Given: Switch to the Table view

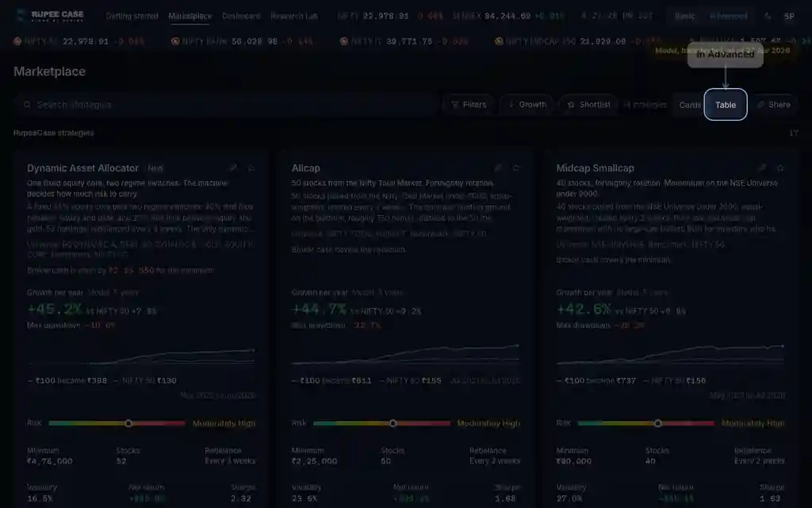Looking at the screenshot, I should (x=726, y=105).
